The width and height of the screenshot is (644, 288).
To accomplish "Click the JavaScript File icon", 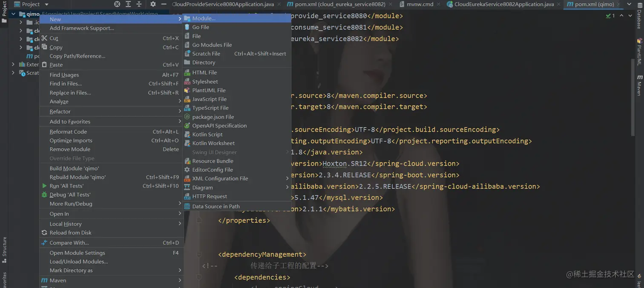I will pyautogui.click(x=187, y=99).
